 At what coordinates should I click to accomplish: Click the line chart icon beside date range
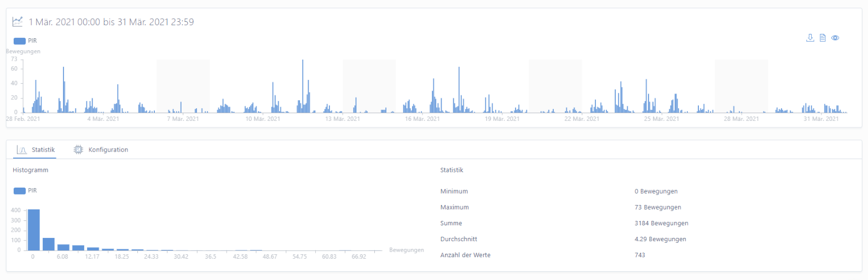click(18, 22)
